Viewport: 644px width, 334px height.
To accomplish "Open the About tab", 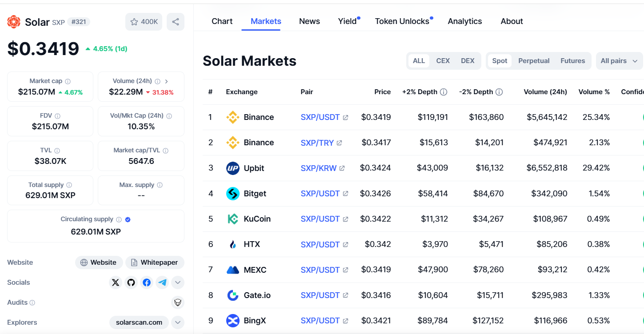I will 512,21.
